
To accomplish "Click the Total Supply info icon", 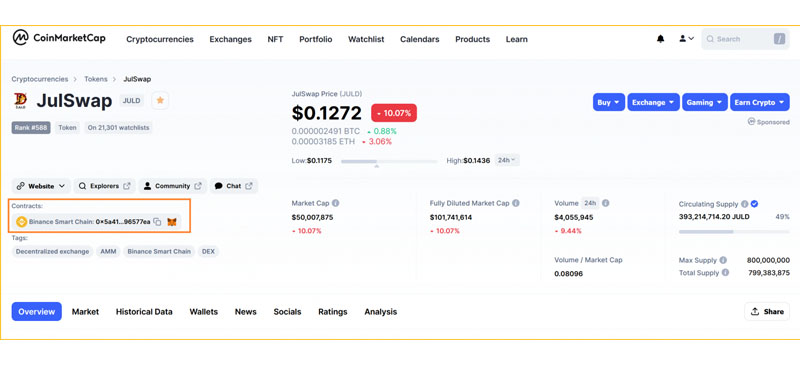I will click(x=725, y=273).
